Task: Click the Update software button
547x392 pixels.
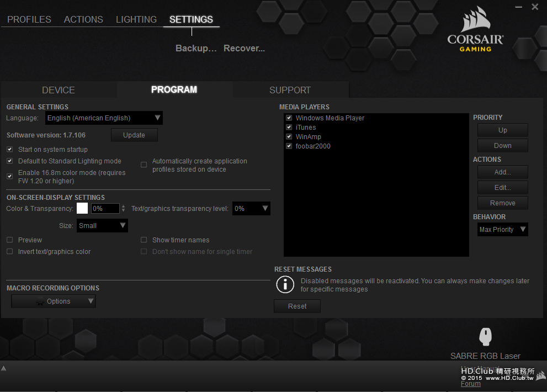Action: coord(134,135)
